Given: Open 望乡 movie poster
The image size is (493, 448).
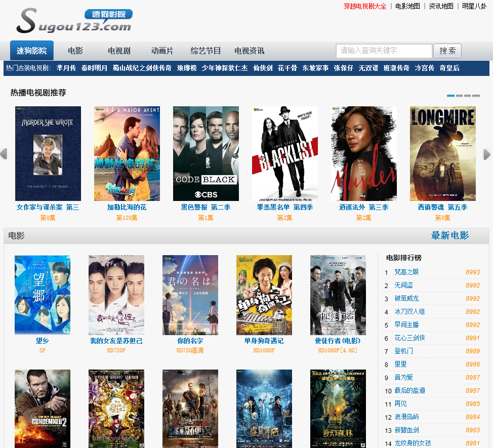Looking at the screenshot, I should [x=43, y=295].
